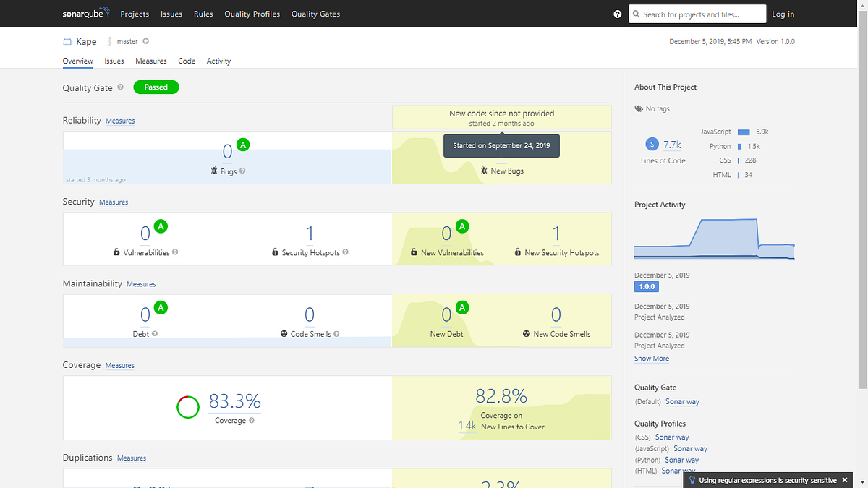Open Quality Gates in the top navigation
This screenshot has height=488, width=868.
coord(315,14)
